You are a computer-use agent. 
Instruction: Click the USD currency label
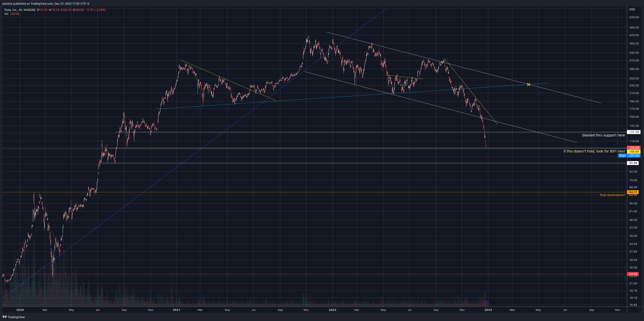(x=632, y=9)
